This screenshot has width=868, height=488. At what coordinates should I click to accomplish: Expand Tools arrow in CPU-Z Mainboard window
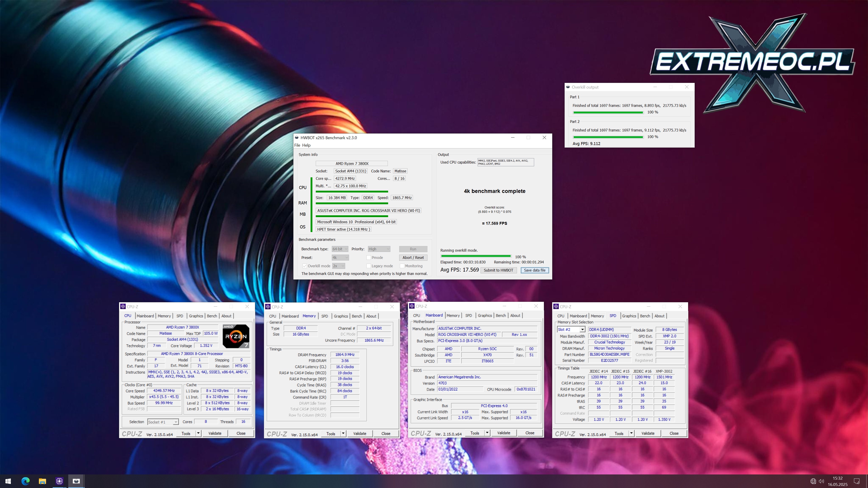(487, 433)
